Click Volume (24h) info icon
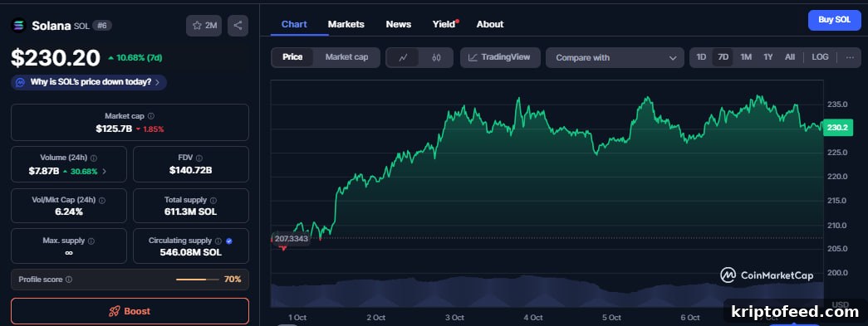 click(x=94, y=158)
